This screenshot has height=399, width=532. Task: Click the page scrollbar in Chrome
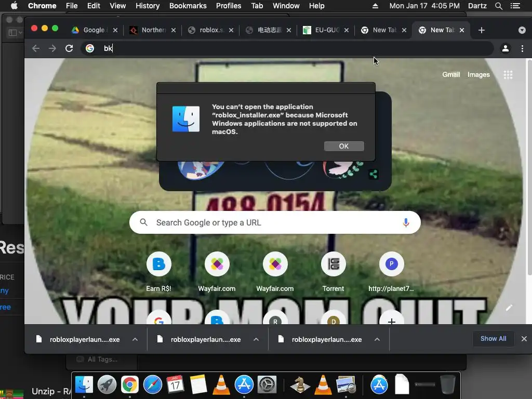(529, 166)
